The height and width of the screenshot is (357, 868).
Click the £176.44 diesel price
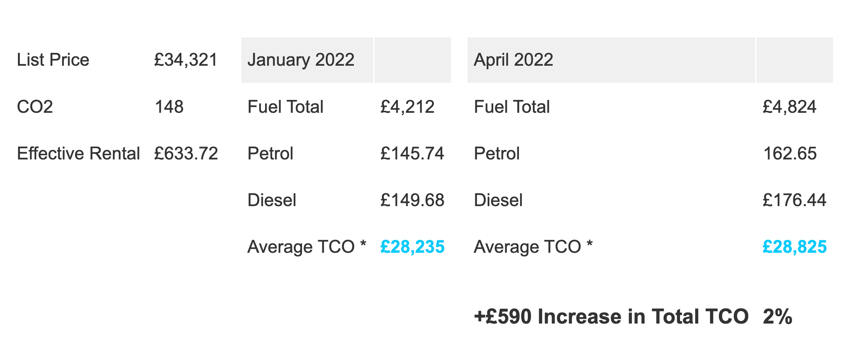(794, 200)
